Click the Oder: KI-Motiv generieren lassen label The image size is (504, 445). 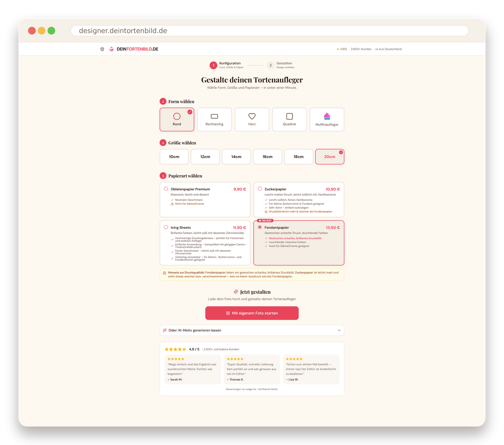(195, 330)
